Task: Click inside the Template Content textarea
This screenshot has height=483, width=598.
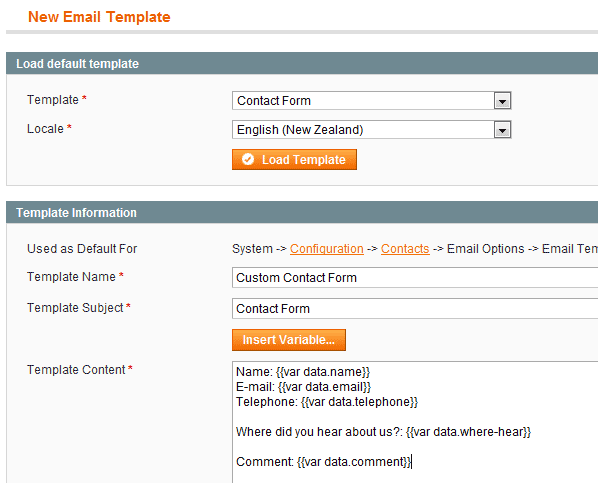Action: pyautogui.click(x=415, y=422)
